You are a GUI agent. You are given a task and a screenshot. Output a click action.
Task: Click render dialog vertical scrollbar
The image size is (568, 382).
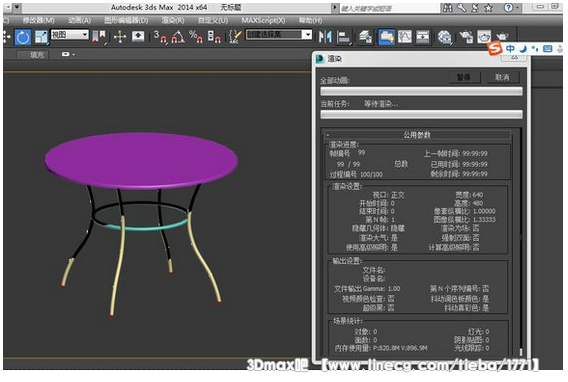521,241
